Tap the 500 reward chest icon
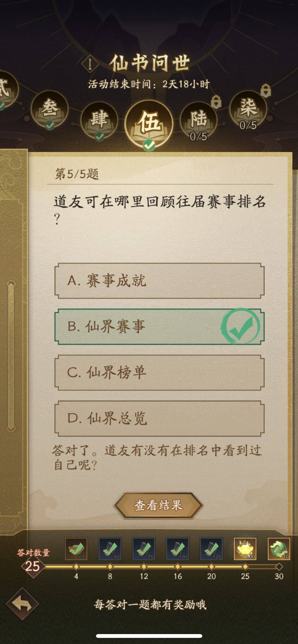 coord(76,549)
